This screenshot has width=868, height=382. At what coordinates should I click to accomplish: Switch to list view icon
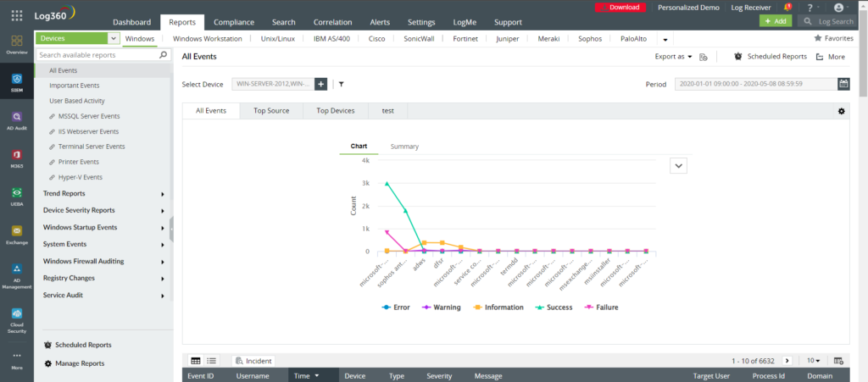(x=211, y=361)
